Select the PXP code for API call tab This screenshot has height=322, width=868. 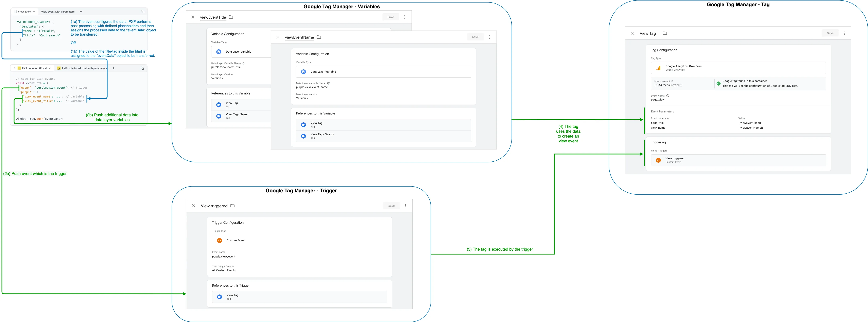(x=32, y=68)
